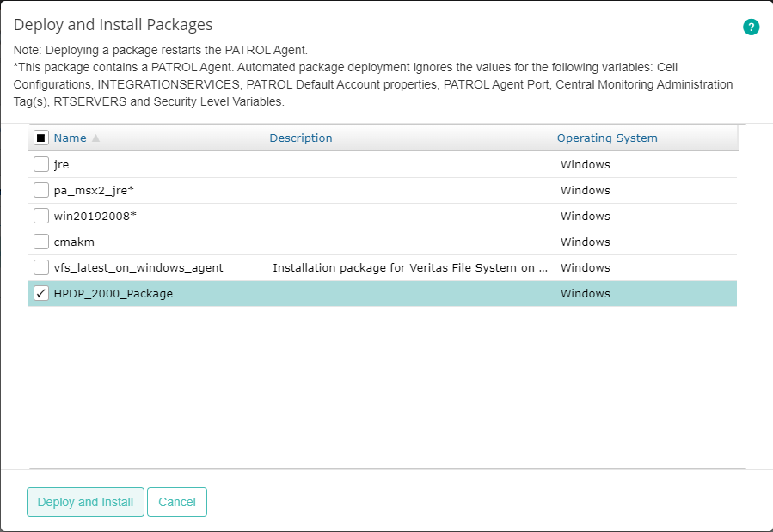Screen dimensions: 773x532
Task: Open the help icon in the top corner
Action: tap(751, 27)
